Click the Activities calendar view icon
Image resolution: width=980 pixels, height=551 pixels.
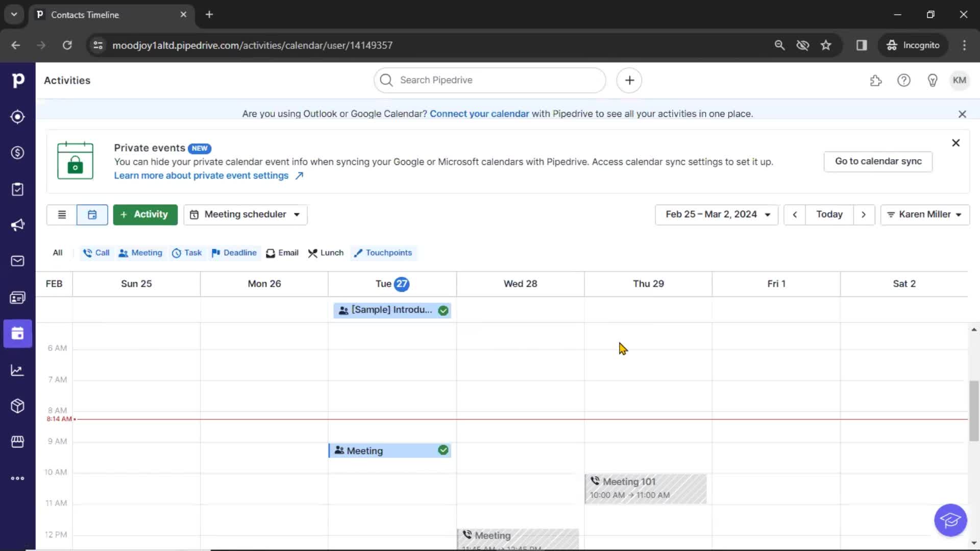(91, 214)
